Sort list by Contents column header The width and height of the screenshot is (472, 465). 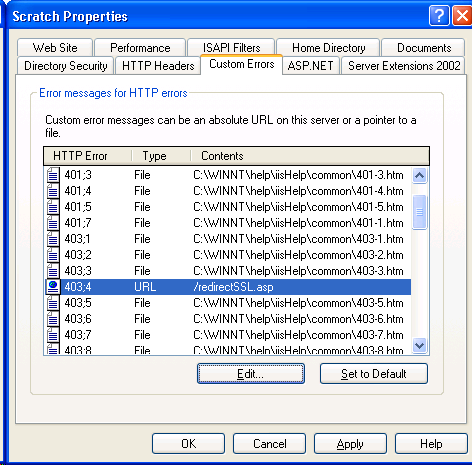click(x=310, y=156)
